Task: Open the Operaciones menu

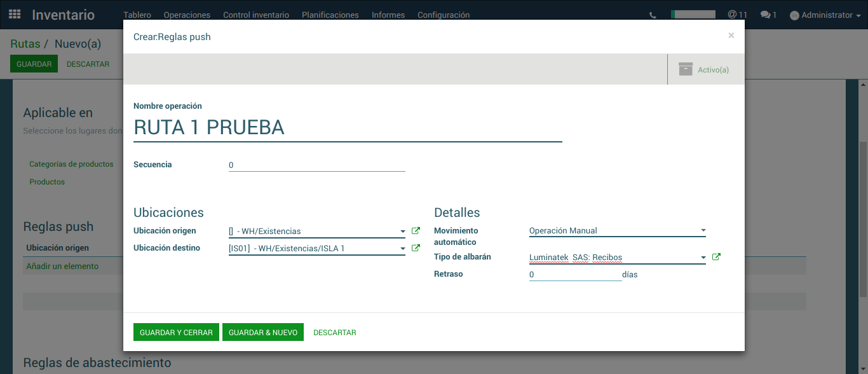Action: [187, 15]
